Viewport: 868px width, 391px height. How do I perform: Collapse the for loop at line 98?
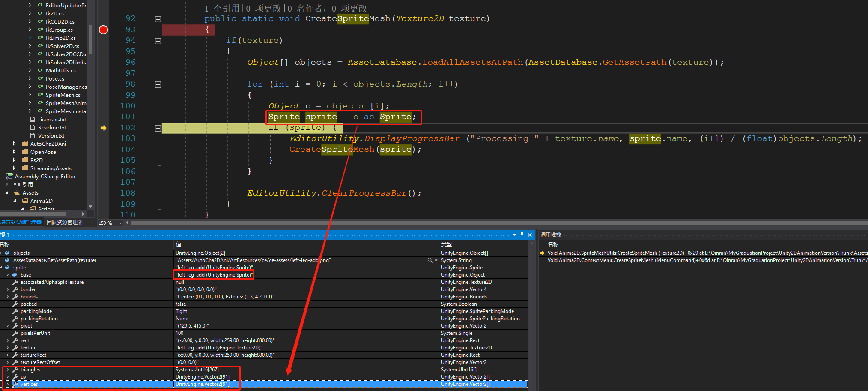tap(158, 84)
